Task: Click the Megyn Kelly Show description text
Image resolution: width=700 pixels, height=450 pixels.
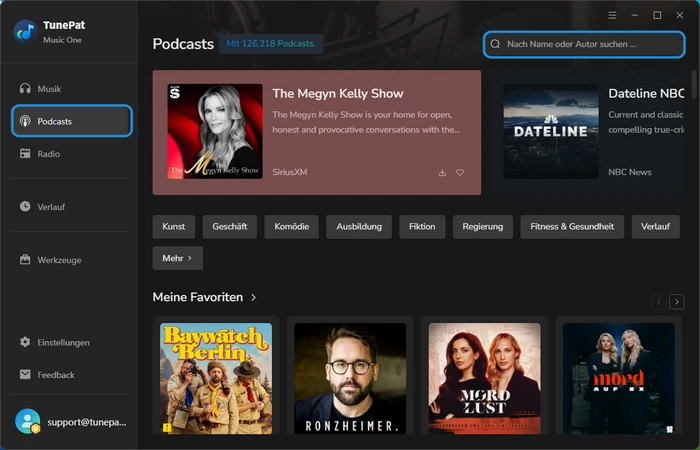Action: tap(367, 122)
